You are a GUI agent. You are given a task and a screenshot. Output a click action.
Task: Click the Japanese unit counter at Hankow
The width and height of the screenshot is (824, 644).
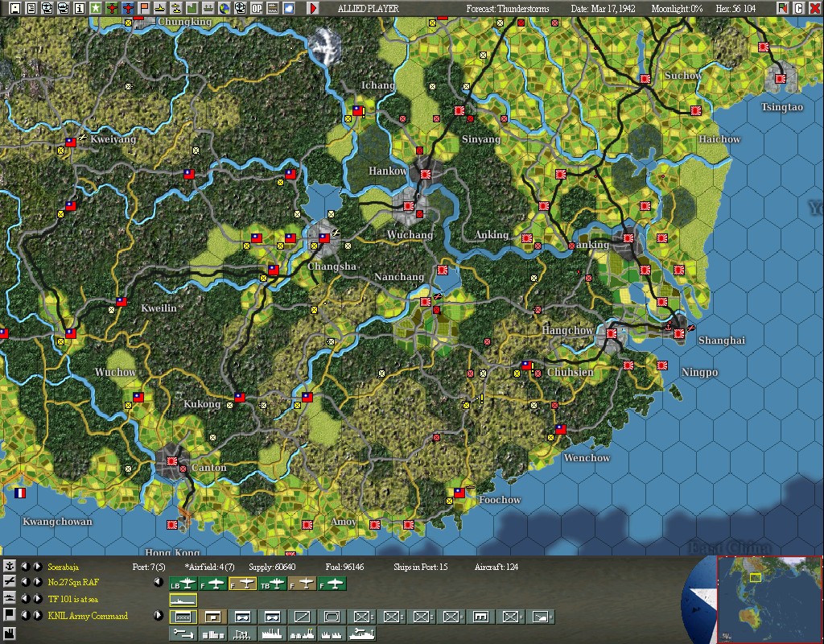(x=426, y=174)
